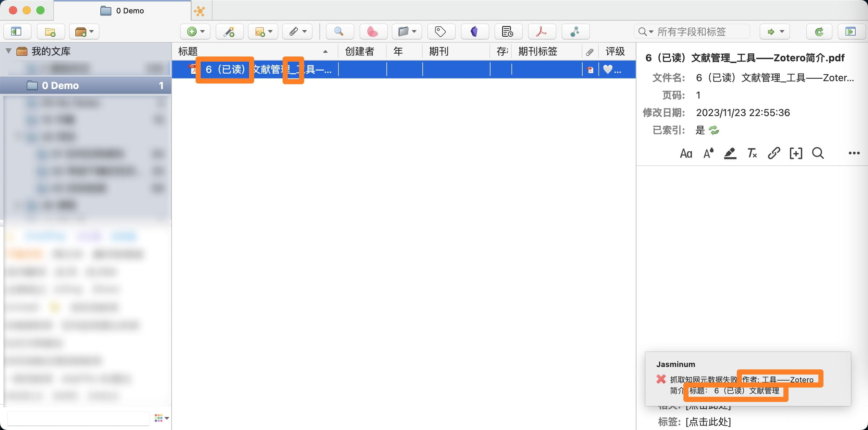Sort by the 创建者 column header
This screenshot has width=868, height=430.
click(x=359, y=51)
